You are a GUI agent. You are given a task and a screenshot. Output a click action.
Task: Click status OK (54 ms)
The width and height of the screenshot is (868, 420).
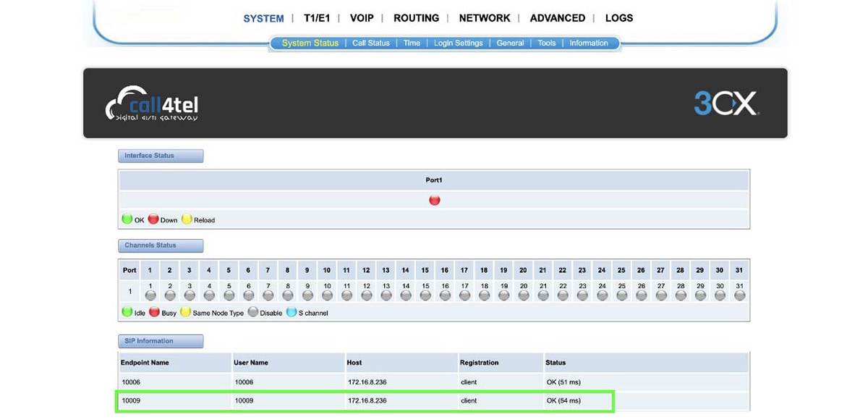point(563,400)
